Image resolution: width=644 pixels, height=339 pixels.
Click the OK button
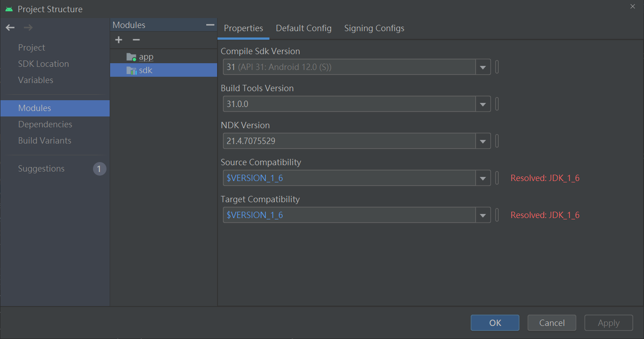coord(495,323)
